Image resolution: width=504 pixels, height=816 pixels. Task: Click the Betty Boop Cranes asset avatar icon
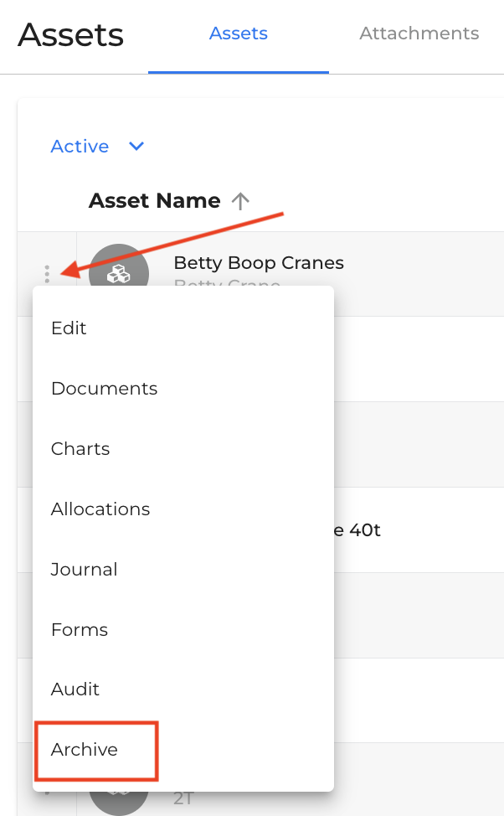pyautogui.click(x=119, y=266)
